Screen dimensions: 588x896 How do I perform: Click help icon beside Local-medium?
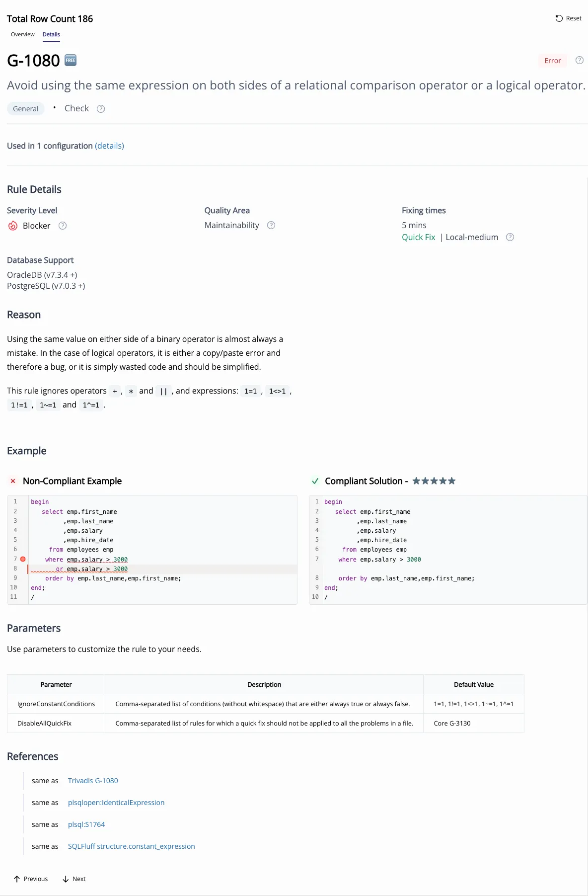[x=510, y=237]
